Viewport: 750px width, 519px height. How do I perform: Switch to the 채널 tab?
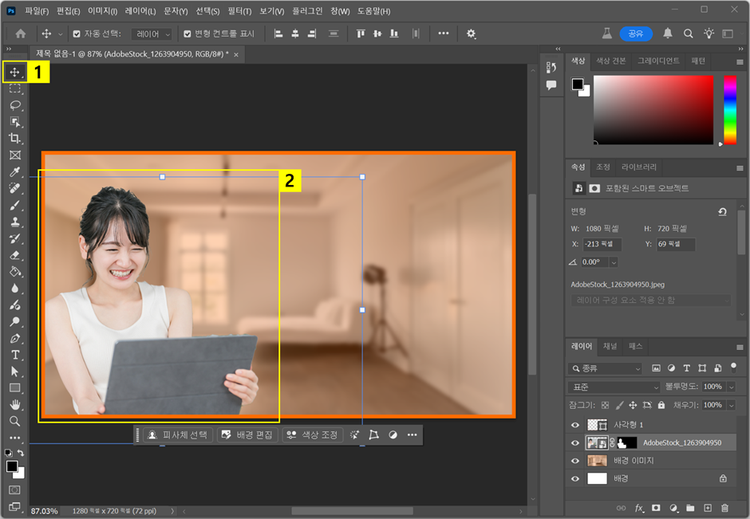[609, 346]
